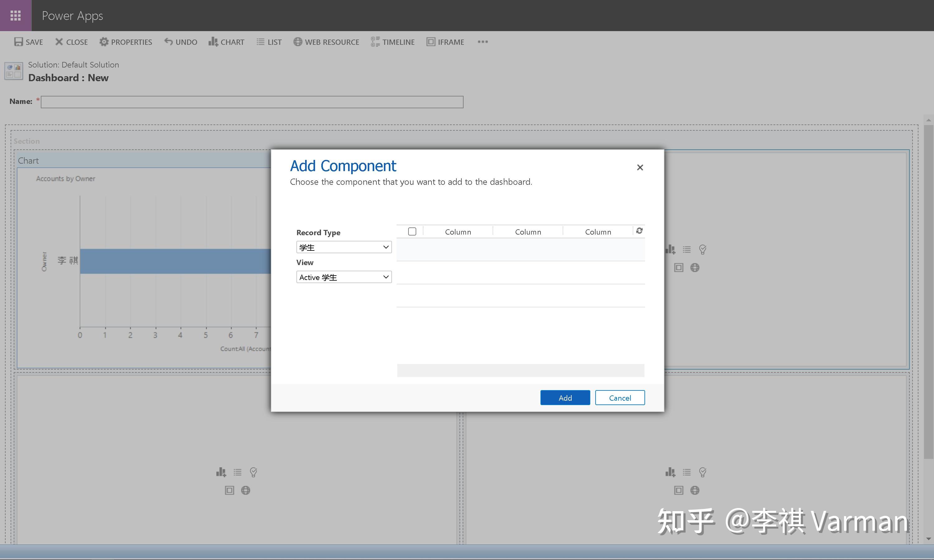Click the refresh icon in list header
The width and height of the screenshot is (934, 560).
pyautogui.click(x=639, y=231)
